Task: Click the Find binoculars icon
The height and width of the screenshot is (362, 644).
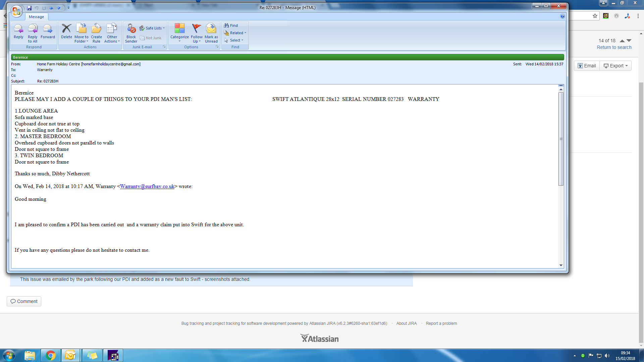Action: tap(226, 25)
